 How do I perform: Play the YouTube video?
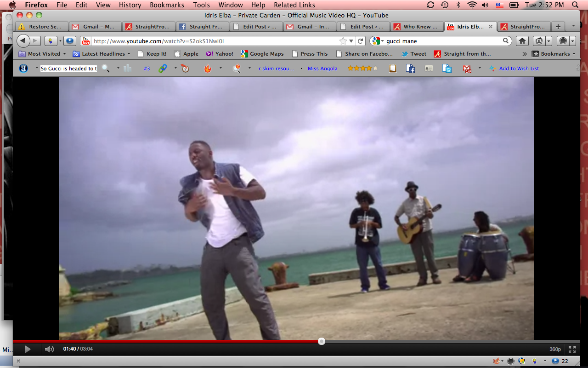click(27, 349)
